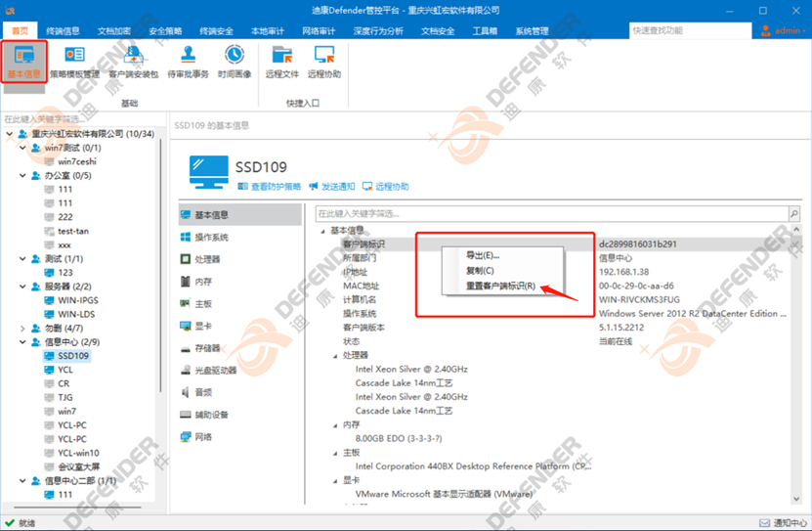
Task: Open 存储器 category in sidebar
Action: click(207, 349)
